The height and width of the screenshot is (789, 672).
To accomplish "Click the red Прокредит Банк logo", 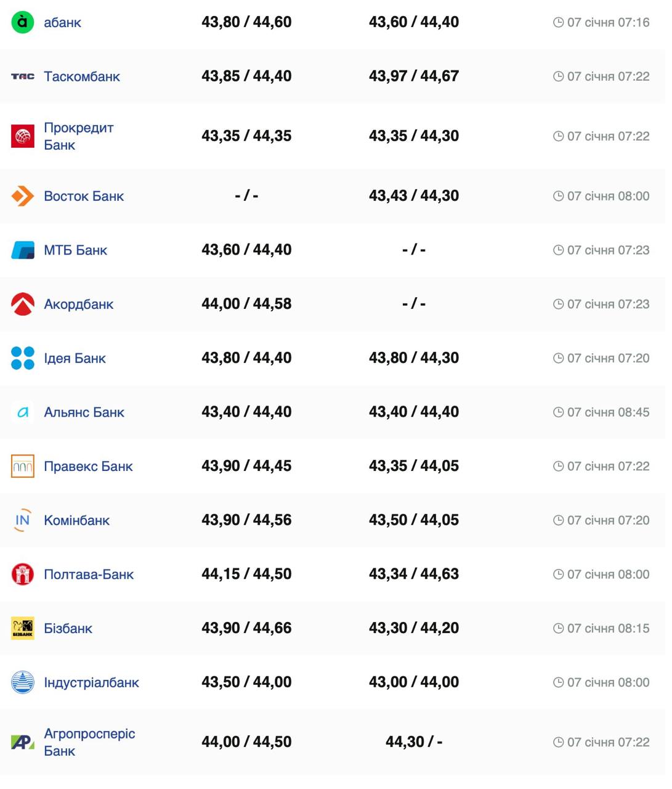I will pos(23,136).
